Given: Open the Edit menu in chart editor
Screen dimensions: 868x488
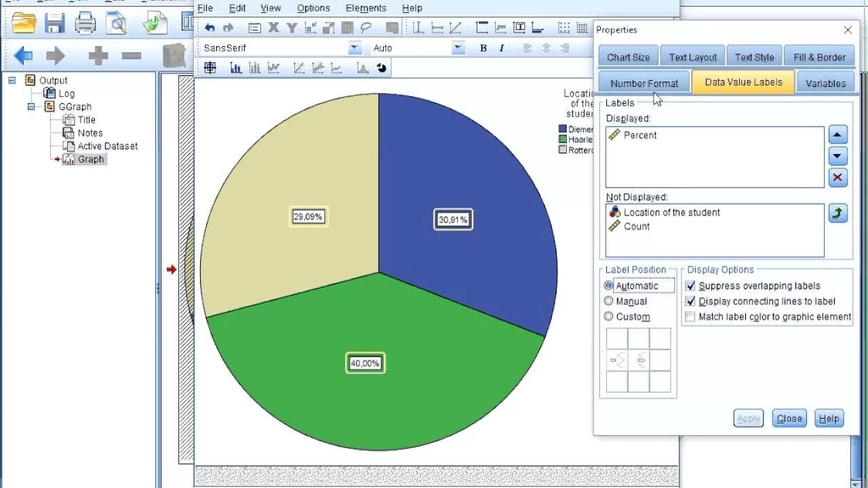Looking at the screenshot, I should coord(237,8).
